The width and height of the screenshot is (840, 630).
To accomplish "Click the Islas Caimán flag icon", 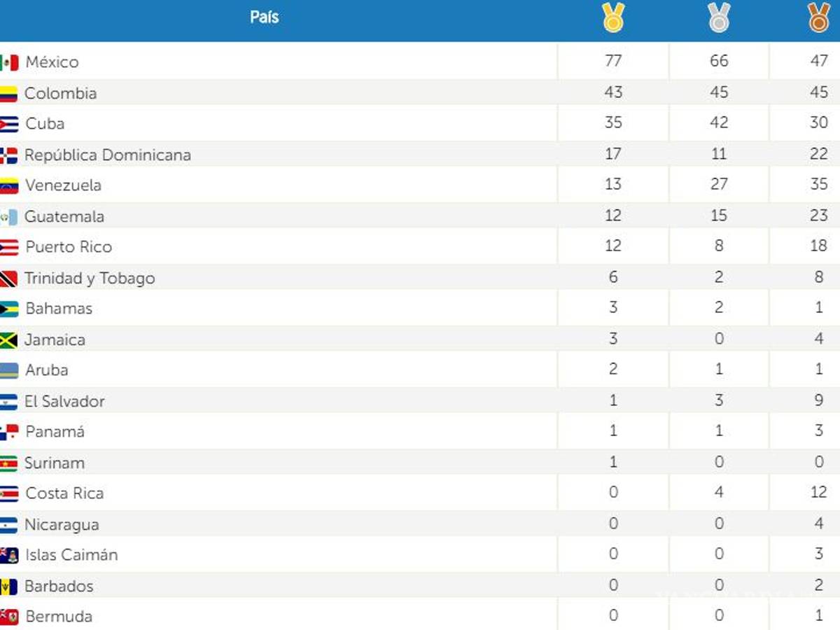I will click(8, 554).
